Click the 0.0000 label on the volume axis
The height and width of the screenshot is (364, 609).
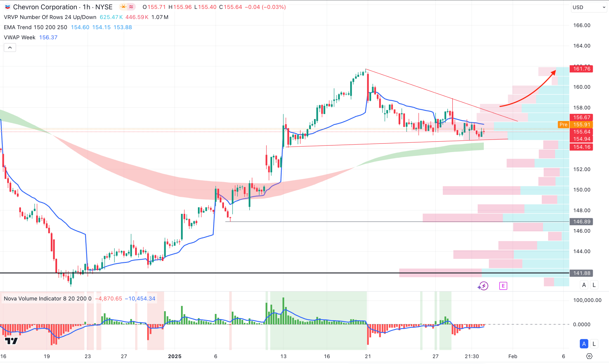582,324
